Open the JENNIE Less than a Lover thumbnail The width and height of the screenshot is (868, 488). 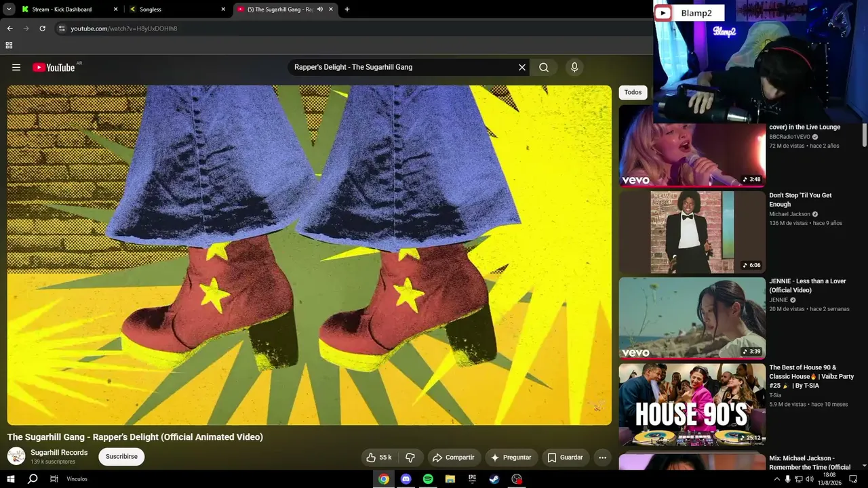click(692, 318)
